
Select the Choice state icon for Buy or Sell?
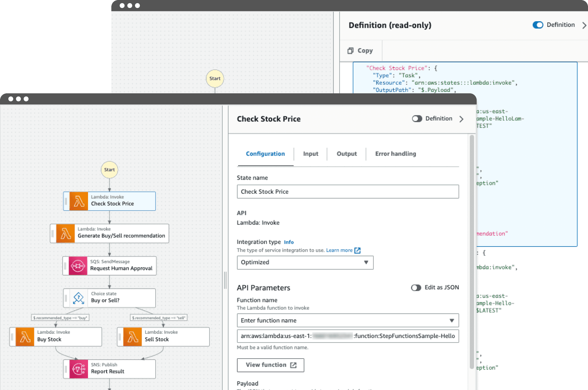pos(79,298)
